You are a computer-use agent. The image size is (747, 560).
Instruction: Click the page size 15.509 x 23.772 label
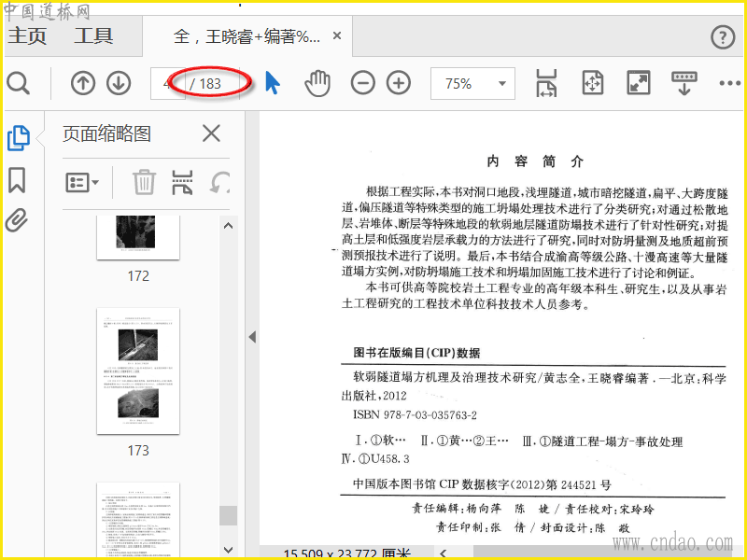pyautogui.click(x=346, y=553)
